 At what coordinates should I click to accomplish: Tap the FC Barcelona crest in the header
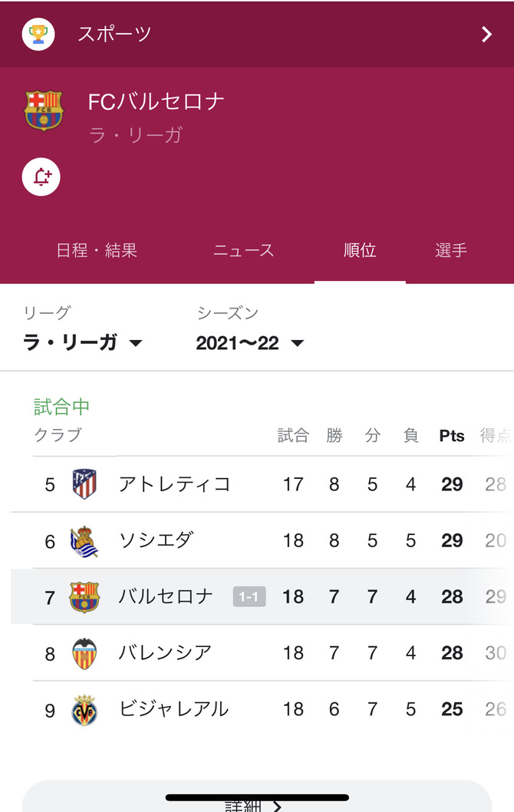coord(44,111)
